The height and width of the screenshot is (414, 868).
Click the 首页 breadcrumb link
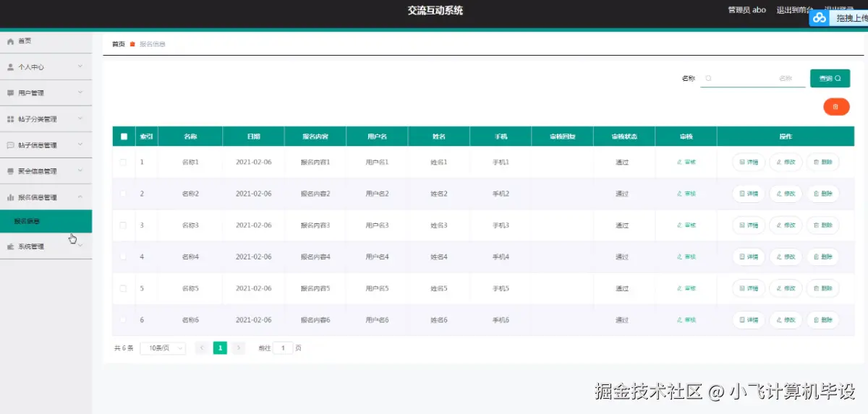119,44
